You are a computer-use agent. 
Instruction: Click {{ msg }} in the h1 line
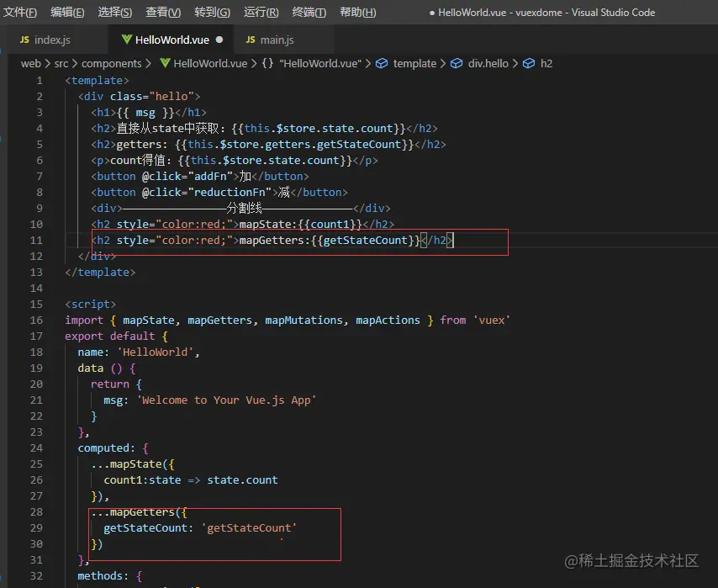click(145, 112)
